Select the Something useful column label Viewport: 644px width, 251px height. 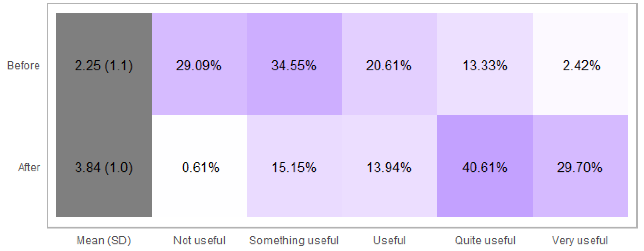point(294,240)
